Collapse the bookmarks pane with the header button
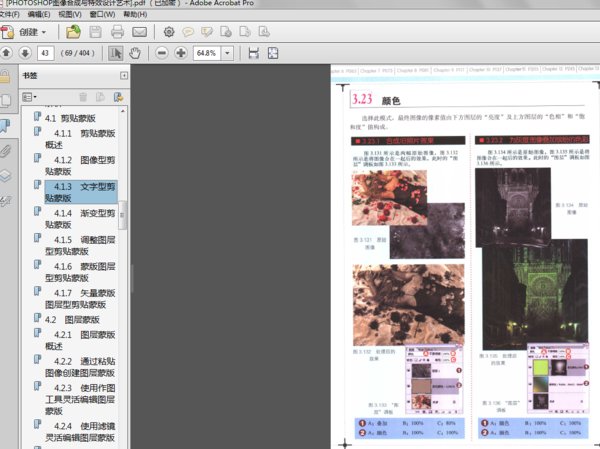This screenshot has width=600, height=449. 123,75
